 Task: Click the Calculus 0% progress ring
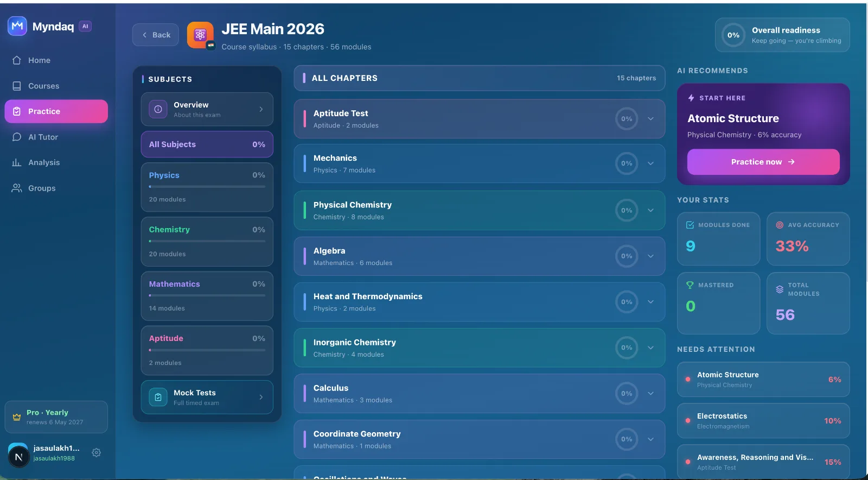[627, 394]
